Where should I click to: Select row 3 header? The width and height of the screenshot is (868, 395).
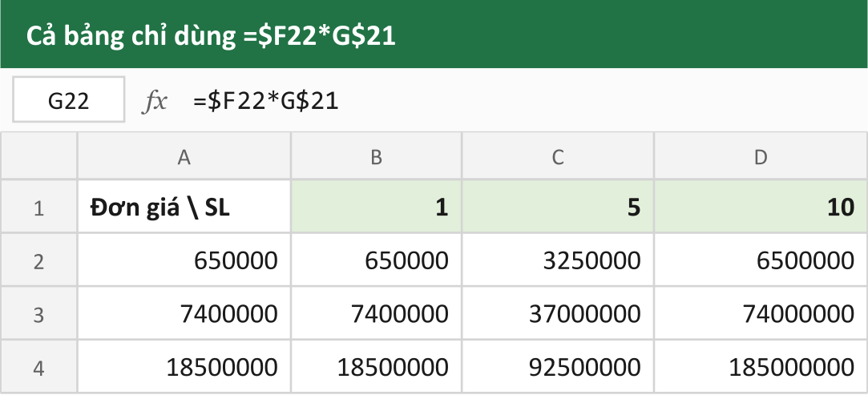click(x=38, y=313)
